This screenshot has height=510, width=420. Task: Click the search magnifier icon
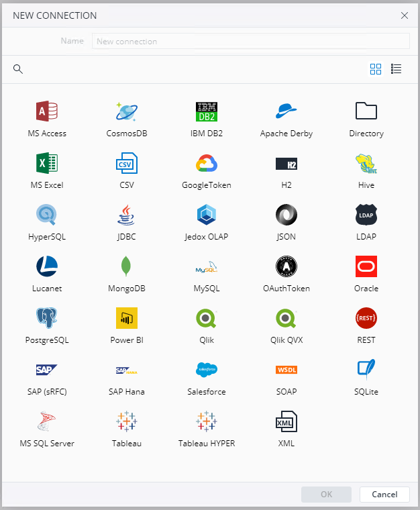click(18, 69)
